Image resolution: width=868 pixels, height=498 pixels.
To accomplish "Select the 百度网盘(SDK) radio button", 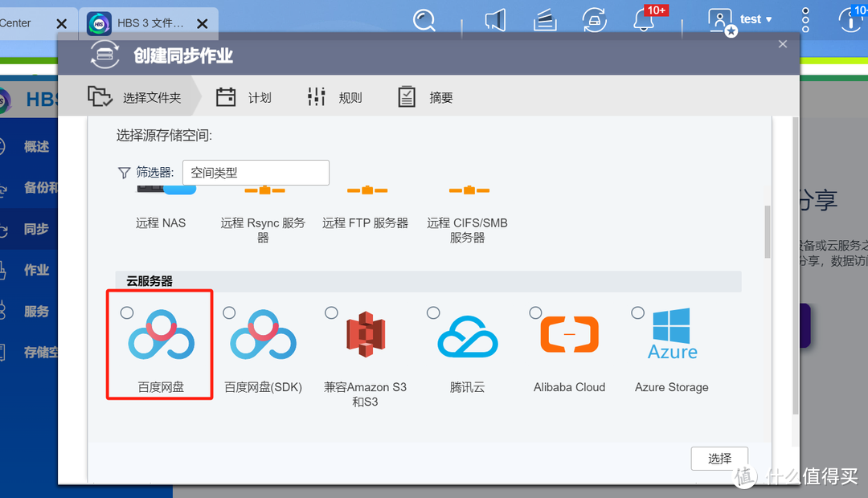I will click(229, 313).
